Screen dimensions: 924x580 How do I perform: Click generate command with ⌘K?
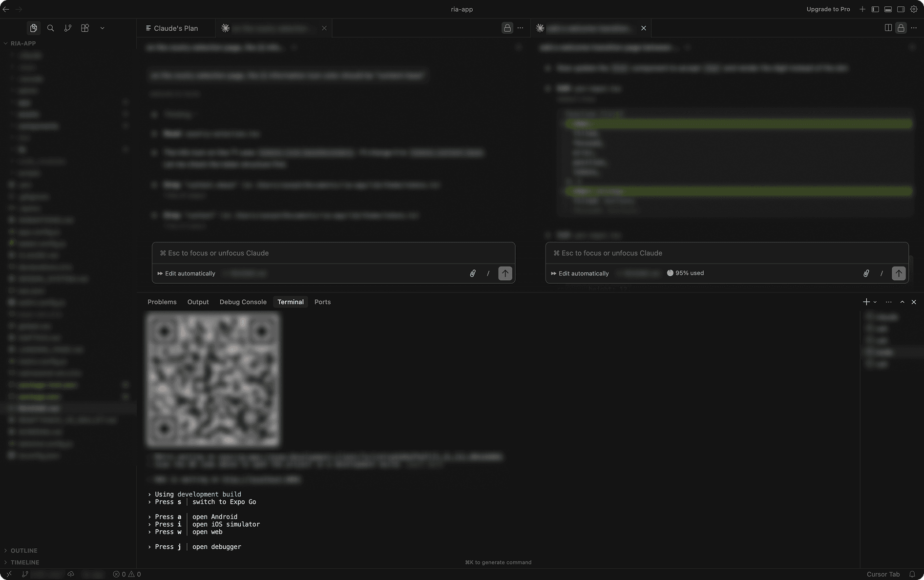(498, 562)
